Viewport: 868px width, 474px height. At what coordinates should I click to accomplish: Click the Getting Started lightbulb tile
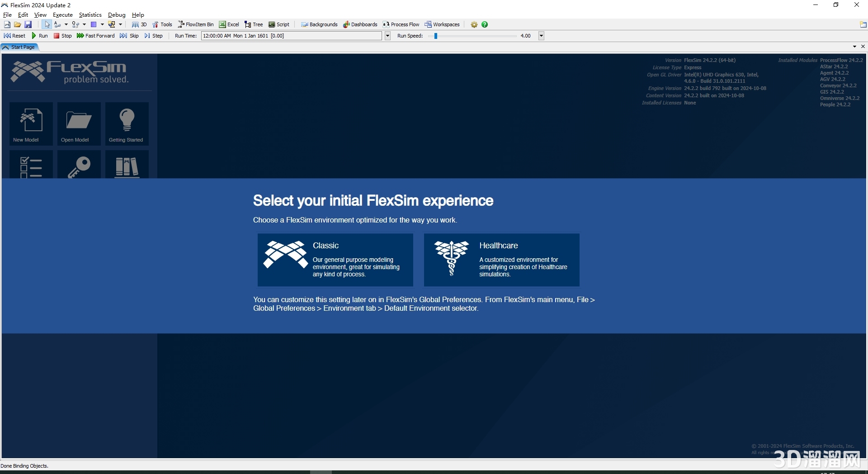coord(127,123)
